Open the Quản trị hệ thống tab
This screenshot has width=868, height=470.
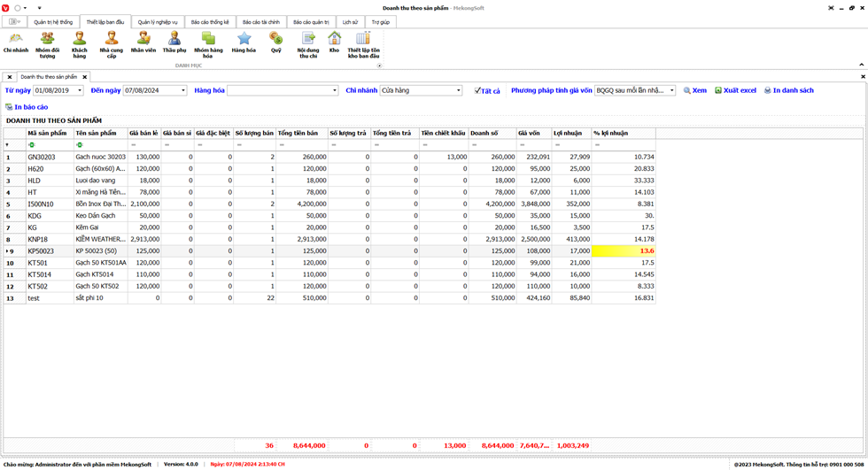pos(53,22)
